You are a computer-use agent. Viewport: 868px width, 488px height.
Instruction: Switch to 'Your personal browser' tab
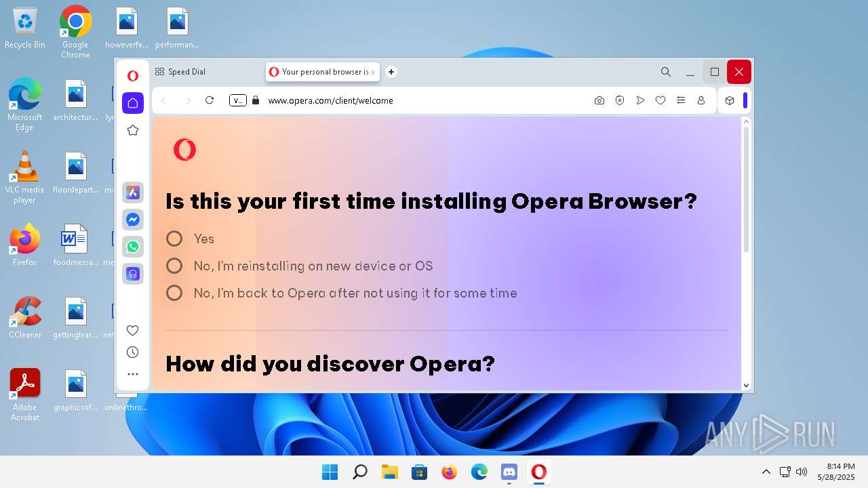(x=323, y=72)
